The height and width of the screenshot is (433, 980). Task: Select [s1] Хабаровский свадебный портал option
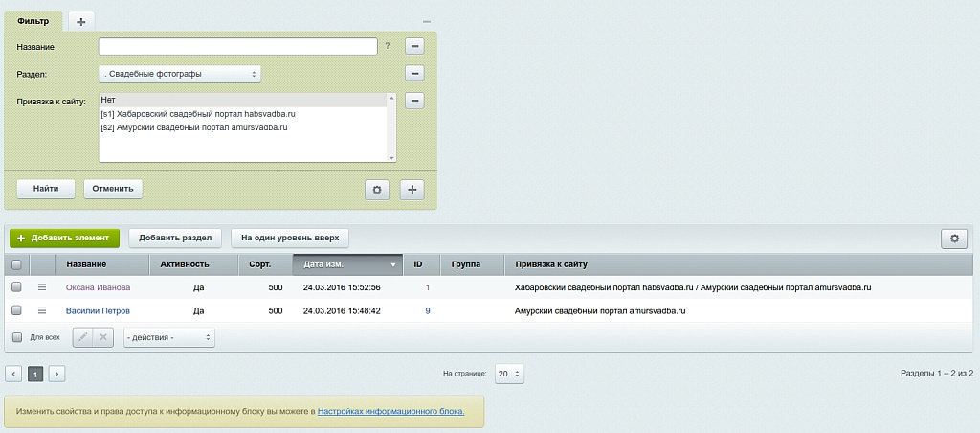click(x=243, y=114)
